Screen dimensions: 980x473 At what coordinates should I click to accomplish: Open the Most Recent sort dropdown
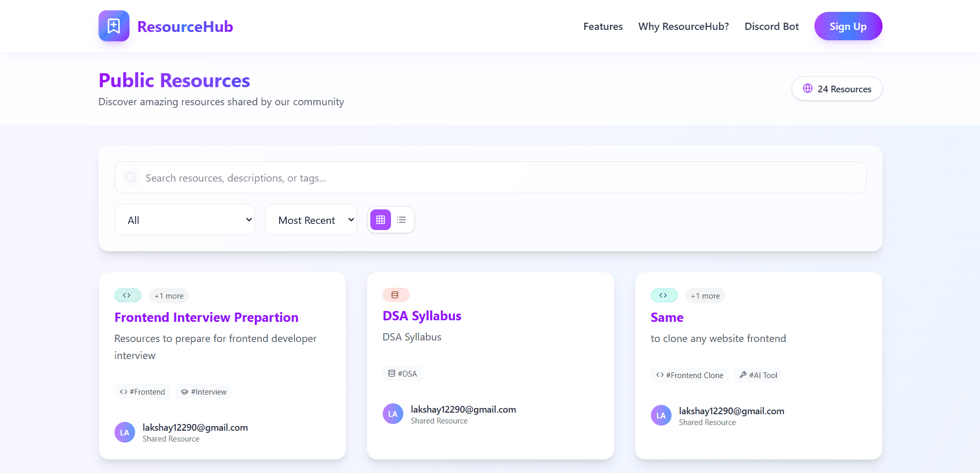point(311,219)
